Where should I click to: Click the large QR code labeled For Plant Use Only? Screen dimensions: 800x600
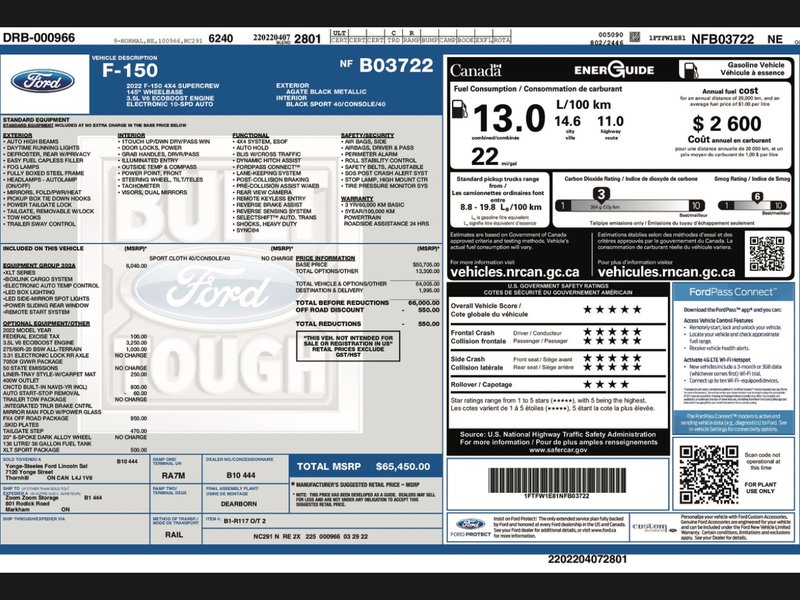pos(709,474)
